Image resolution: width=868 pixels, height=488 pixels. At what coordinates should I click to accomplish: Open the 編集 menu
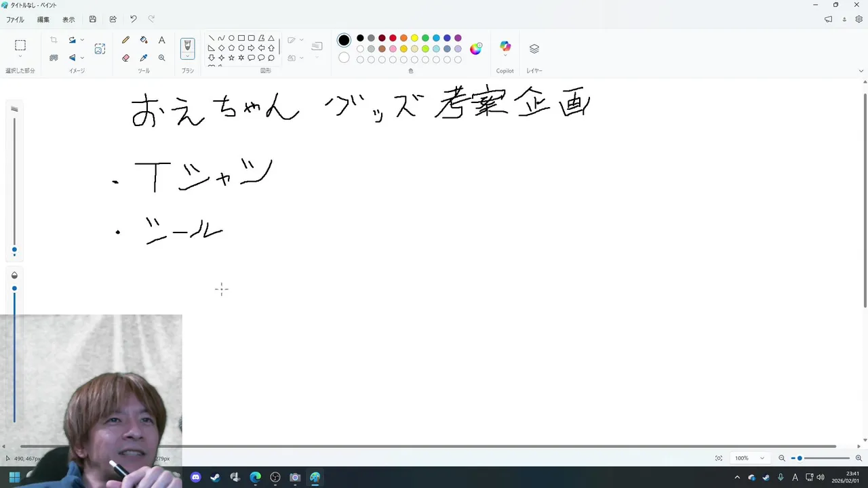pyautogui.click(x=43, y=20)
